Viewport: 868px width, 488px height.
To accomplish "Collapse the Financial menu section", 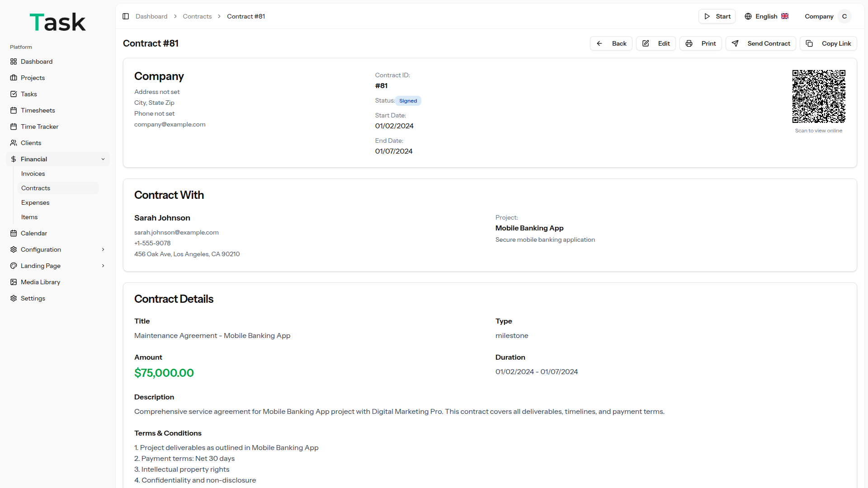I will click(x=103, y=159).
